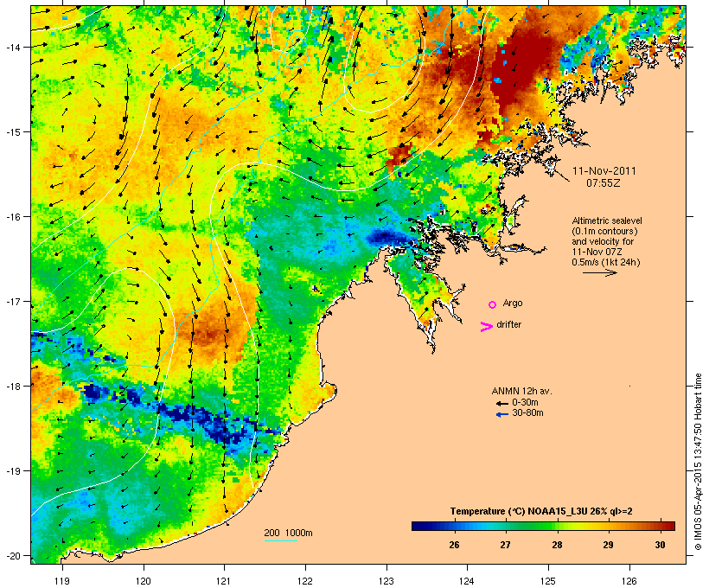Click the 'Argo' legend label
The width and height of the screenshot is (709, 588).
[513, 303]
